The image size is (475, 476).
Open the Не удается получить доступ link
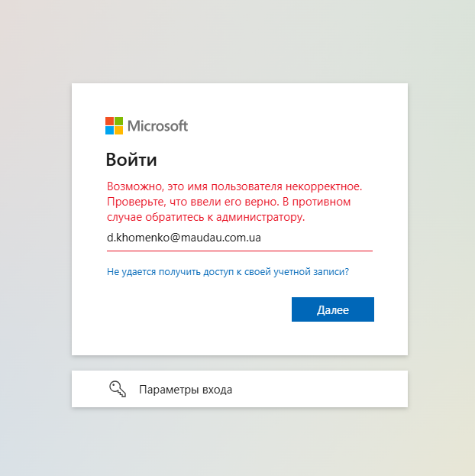(228, 272)
